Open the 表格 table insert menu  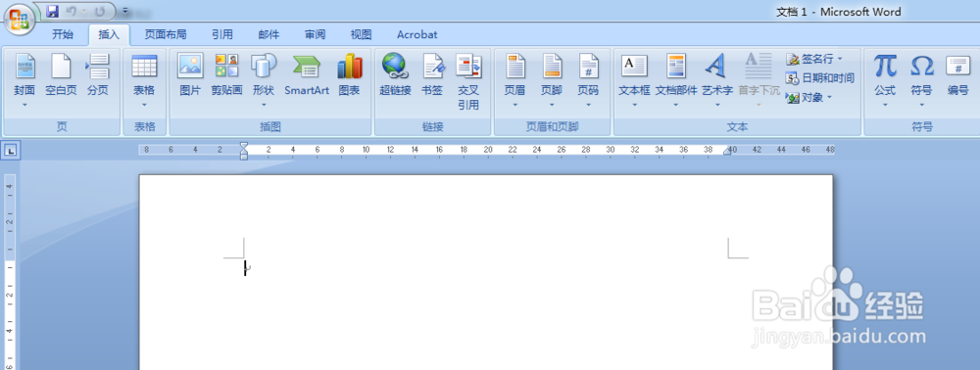144,81
